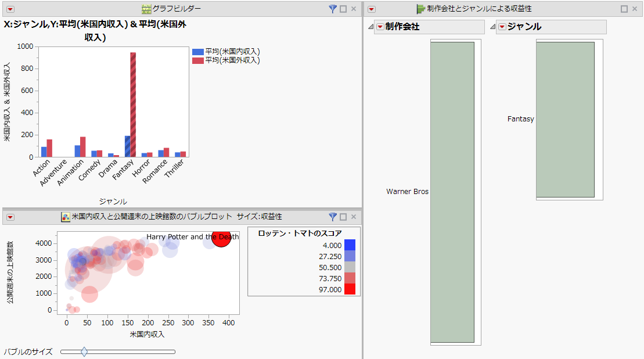The width and height of the screenshot is (644, 359).
Task: Click the Graph Builder chart title text
Action: point(95,31)
